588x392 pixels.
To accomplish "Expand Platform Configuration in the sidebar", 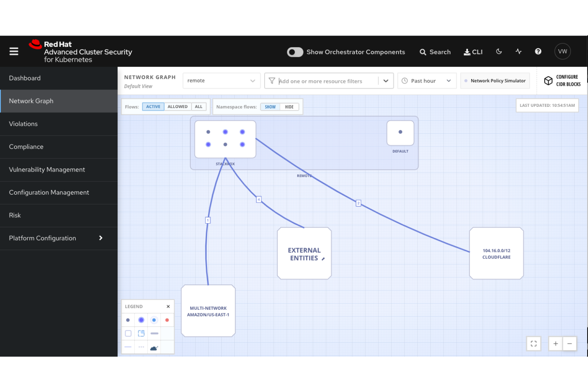I will coord(42,238).
